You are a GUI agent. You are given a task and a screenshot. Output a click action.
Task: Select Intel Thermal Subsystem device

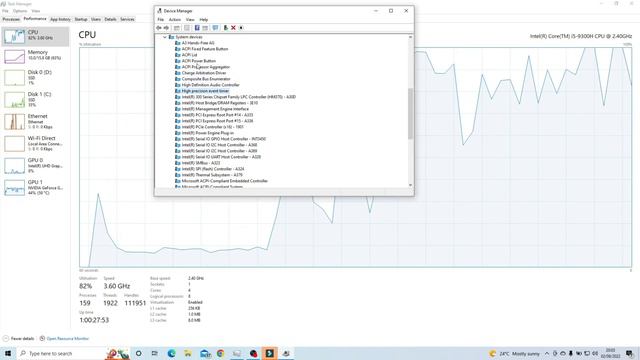(x=212, y=175)
